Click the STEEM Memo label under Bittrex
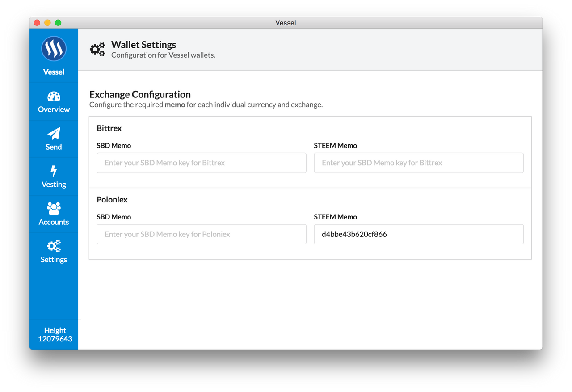 click(x=336, y=146)
